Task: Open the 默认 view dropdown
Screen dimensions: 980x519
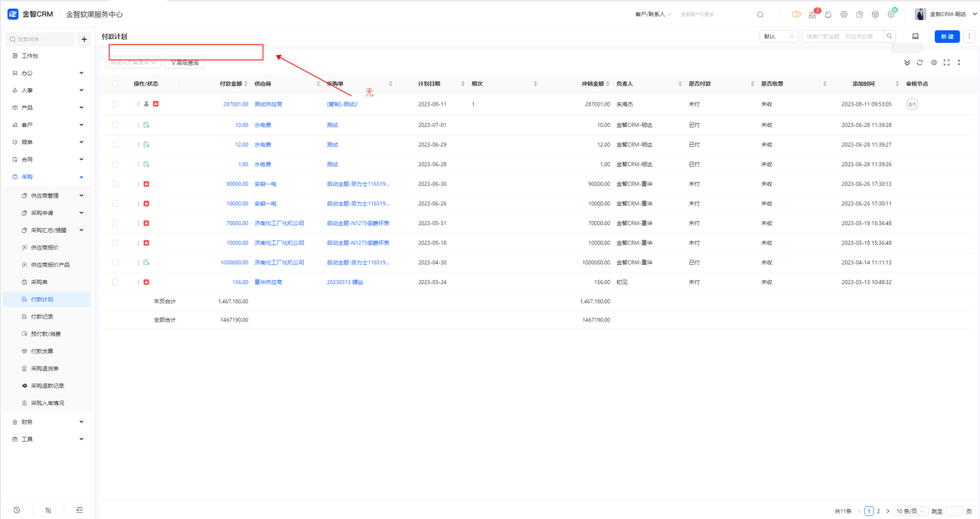Action: (779, 36)
